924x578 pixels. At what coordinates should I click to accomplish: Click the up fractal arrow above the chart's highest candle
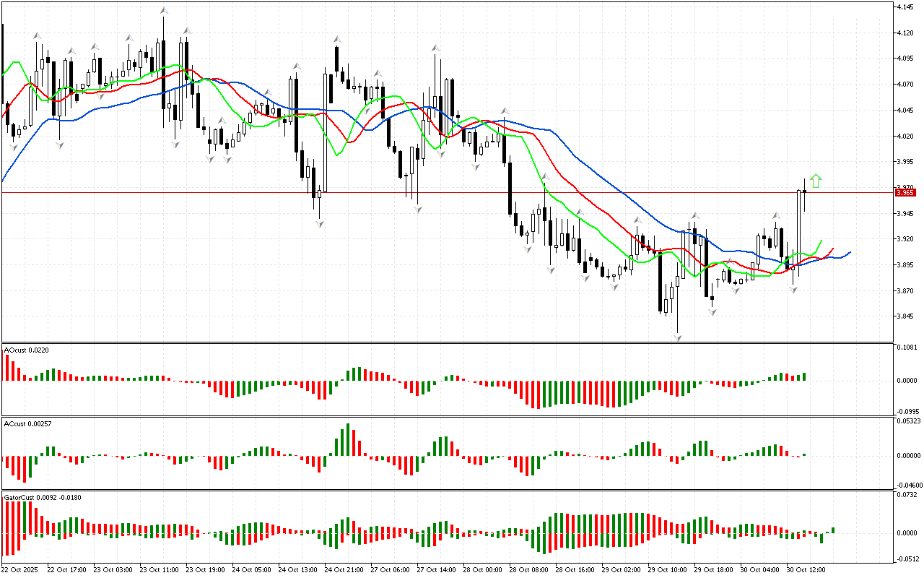164,11
